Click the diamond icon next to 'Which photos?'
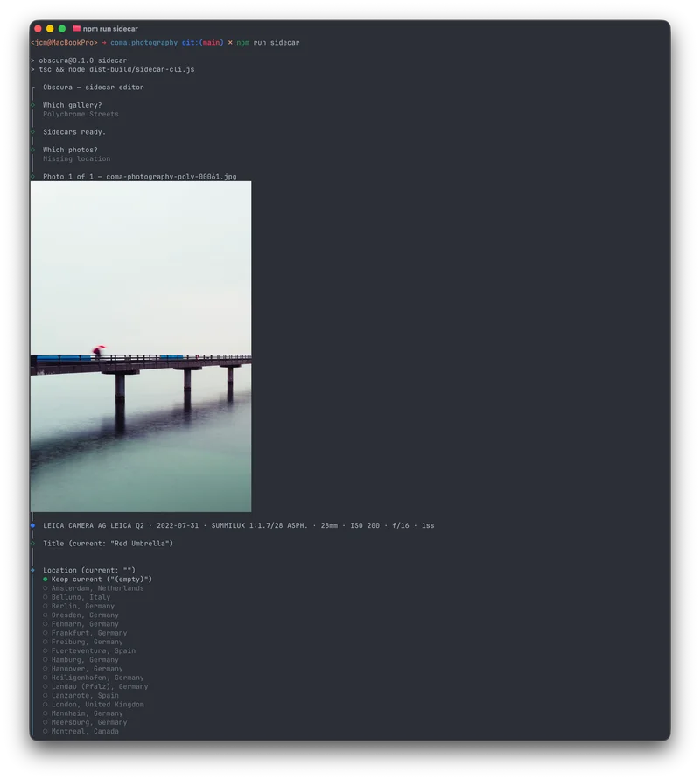The height and width of the screenshot is (780, 700). 34,149
